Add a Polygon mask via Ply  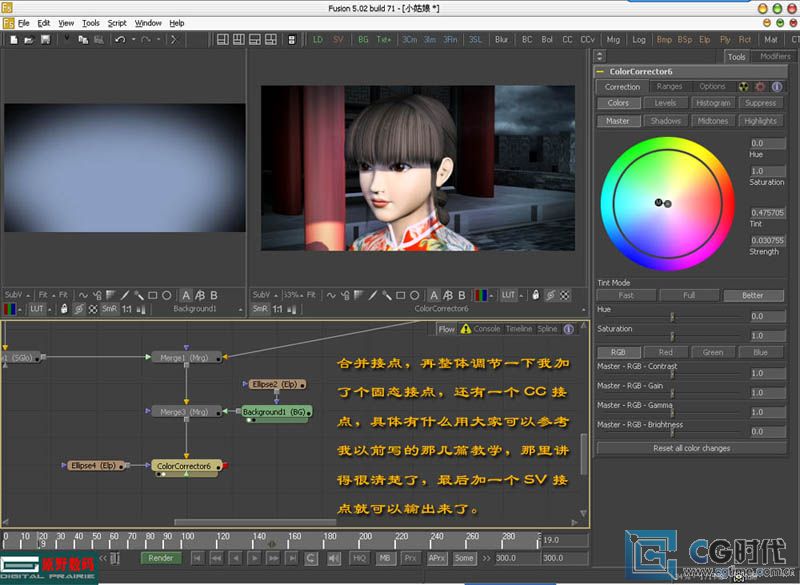pos(725,40)
